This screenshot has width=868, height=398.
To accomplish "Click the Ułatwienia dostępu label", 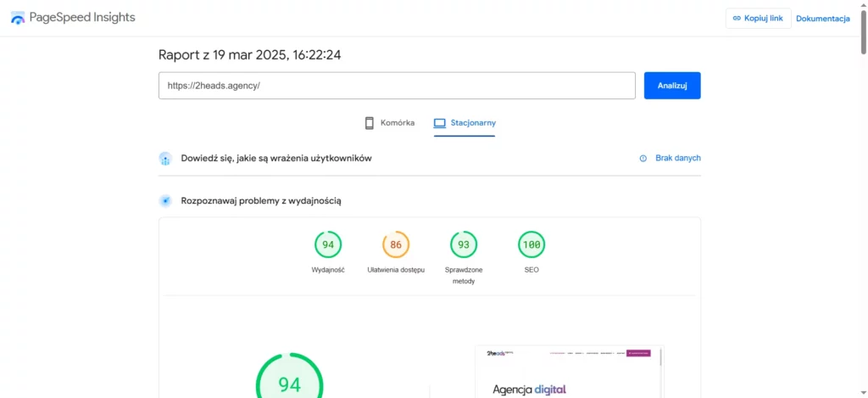I will (396, 270).
